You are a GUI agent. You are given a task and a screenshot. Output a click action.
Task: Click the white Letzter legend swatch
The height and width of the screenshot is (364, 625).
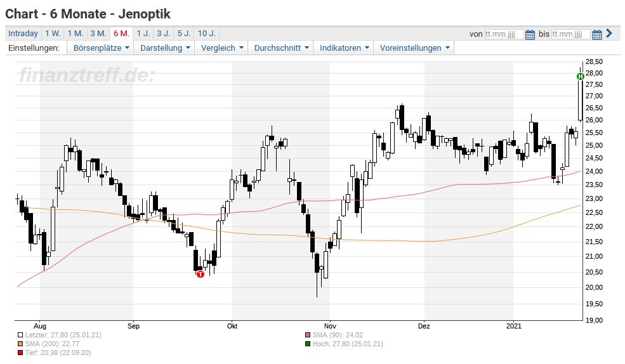pos(20,335)
